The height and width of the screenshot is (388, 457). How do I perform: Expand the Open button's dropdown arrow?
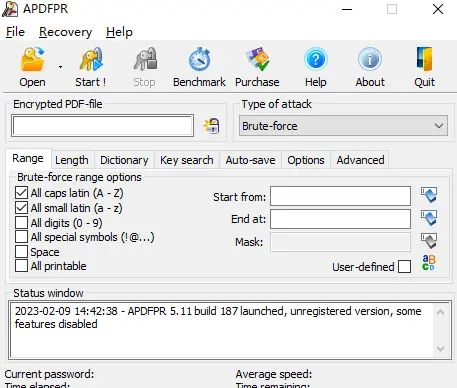pos(60,67)
